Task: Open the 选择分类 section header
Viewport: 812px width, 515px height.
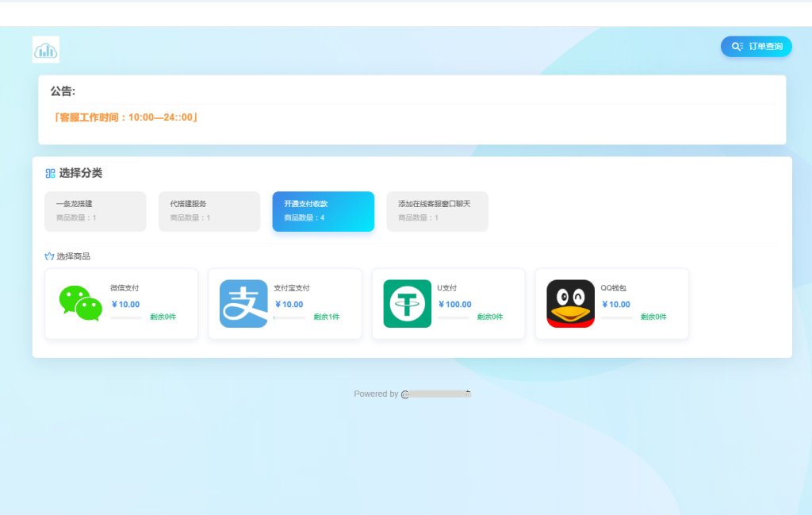Action: tap(77, 173)
